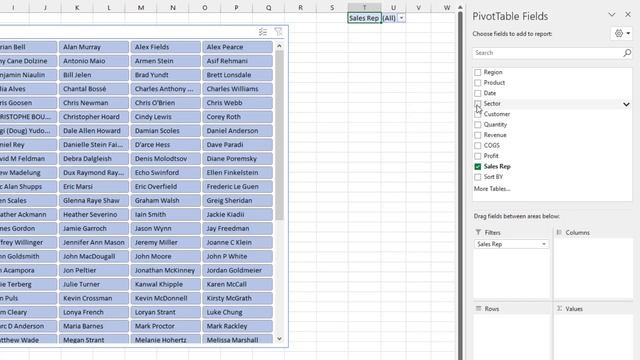The image size is (640, 360).
Task: Select Alex Pearce slicer button
Action: 237,47
